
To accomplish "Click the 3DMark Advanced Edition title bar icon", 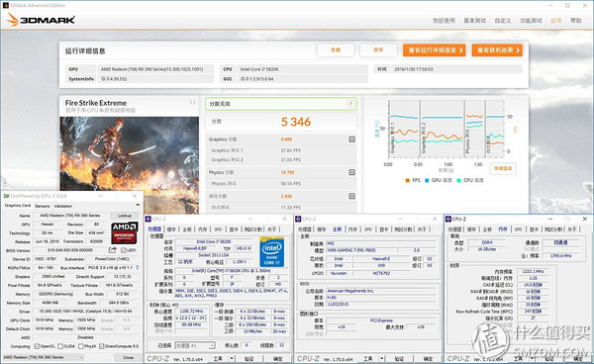I will [x=6, y=5].
